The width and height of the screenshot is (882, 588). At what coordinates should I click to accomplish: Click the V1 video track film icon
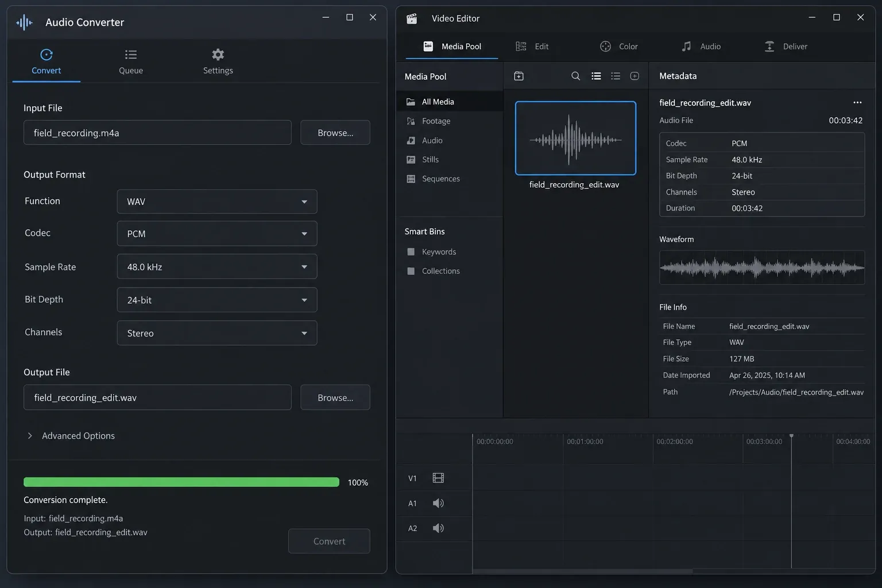pos(438,478)
